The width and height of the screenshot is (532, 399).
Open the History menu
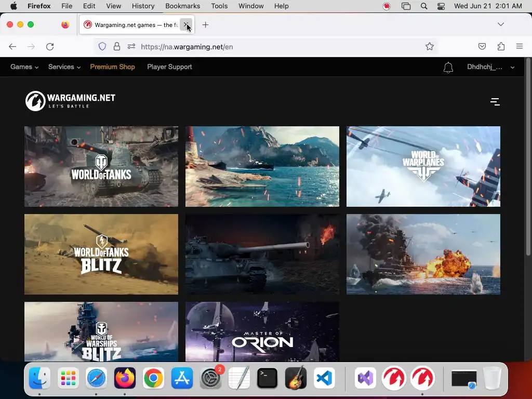tap(143, 6)
